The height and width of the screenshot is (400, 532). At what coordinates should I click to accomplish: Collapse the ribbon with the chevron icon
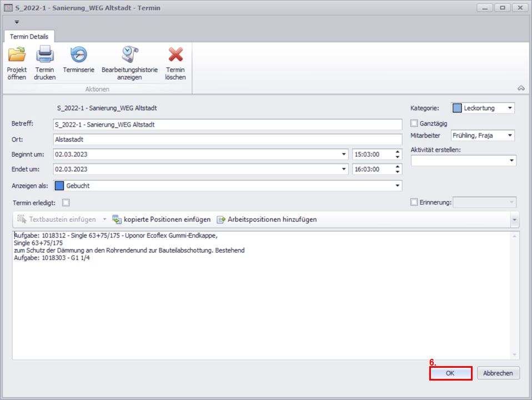point(521,88)
